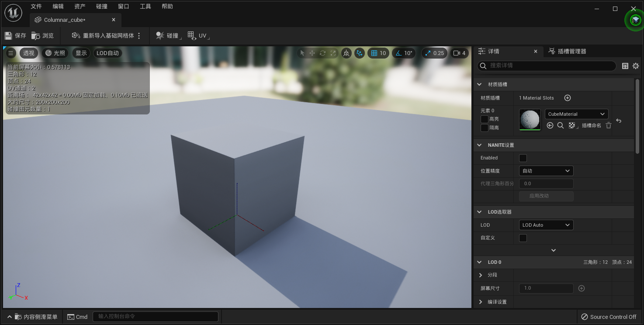
Task: Switch to the 插槽管理器 tab
Action: point(567,52)
